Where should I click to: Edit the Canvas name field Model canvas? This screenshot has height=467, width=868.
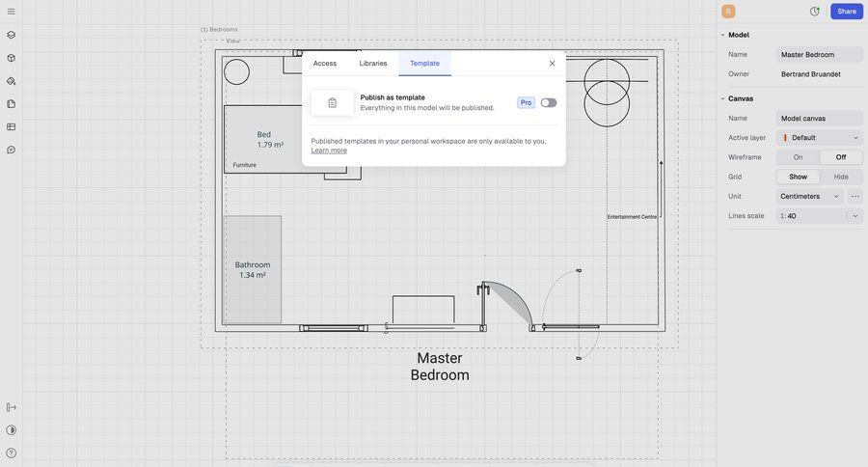(x=819, y=118)
